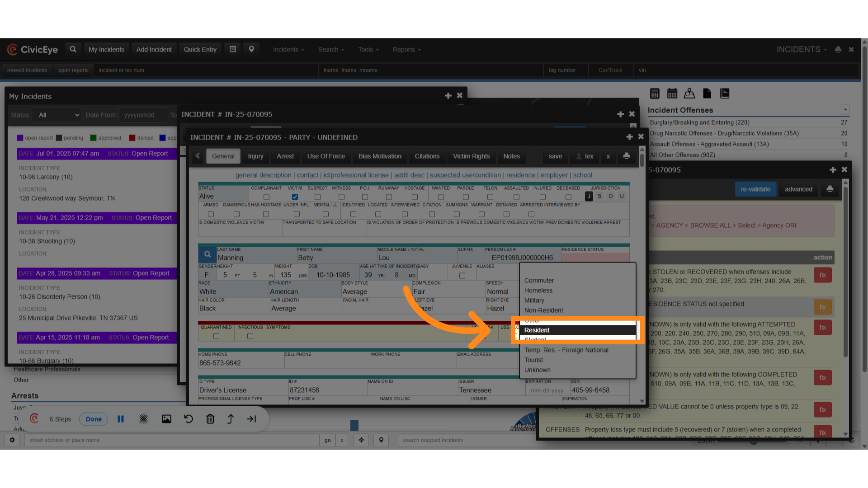Toggle the Infectious checkbox
Screen dimensions: 868x488
point(250,336)
